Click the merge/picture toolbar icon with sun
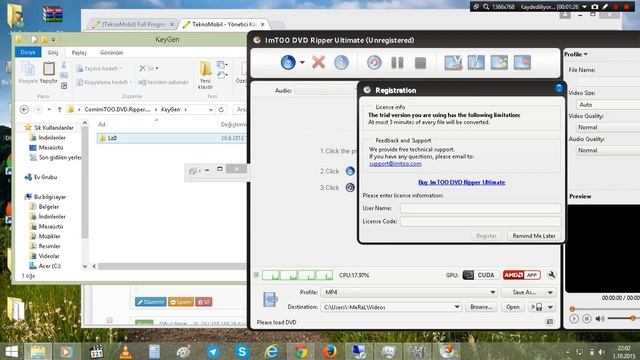The image size is (640, 360). tap(499, 62)
